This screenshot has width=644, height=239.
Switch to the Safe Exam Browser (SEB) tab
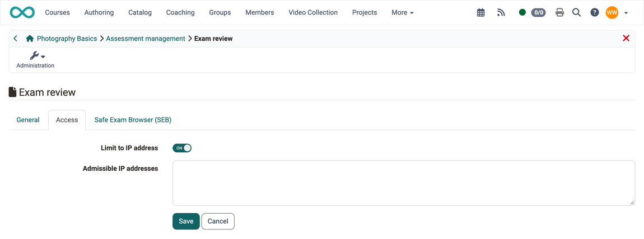[x=133, y=120]
